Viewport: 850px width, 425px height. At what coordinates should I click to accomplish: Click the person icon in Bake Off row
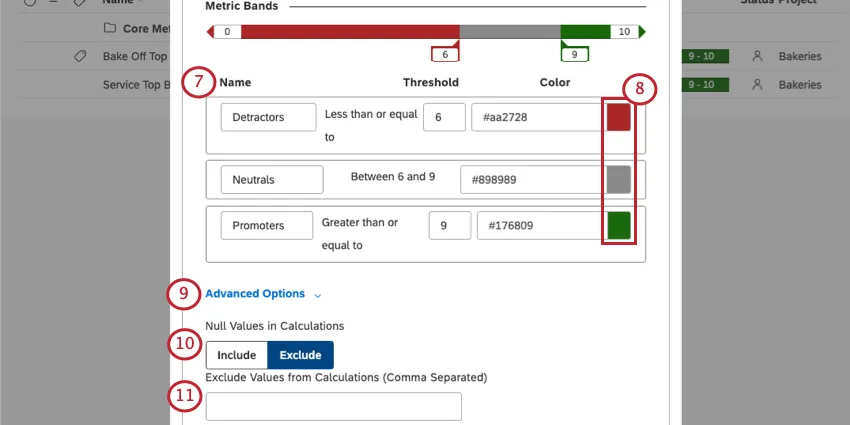(757, 56)
